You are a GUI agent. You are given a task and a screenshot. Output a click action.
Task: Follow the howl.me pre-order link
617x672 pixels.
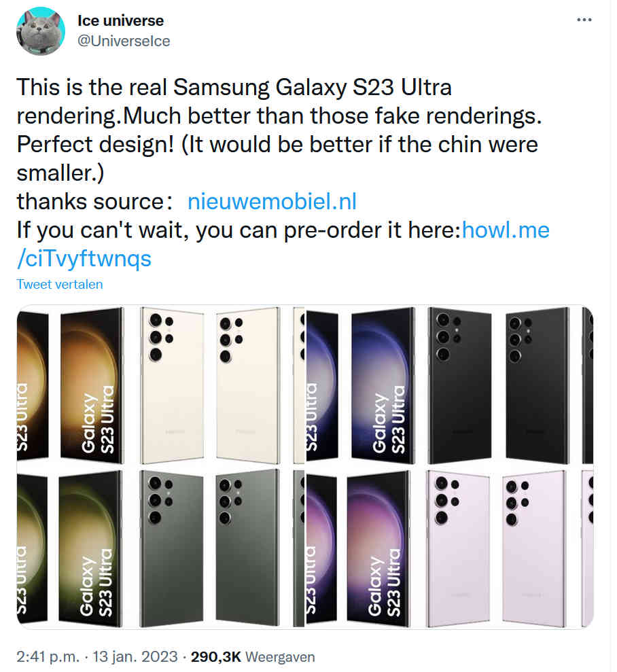click(506, 230)
